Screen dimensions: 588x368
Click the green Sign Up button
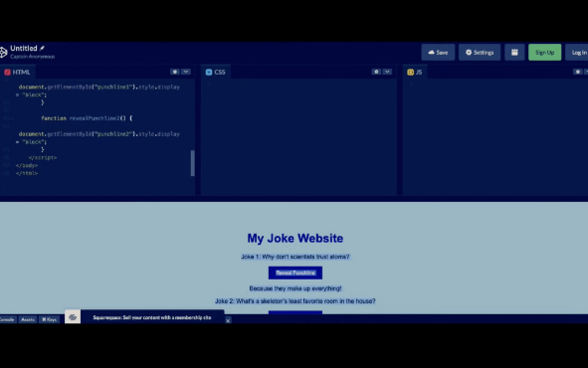[544, 52]
